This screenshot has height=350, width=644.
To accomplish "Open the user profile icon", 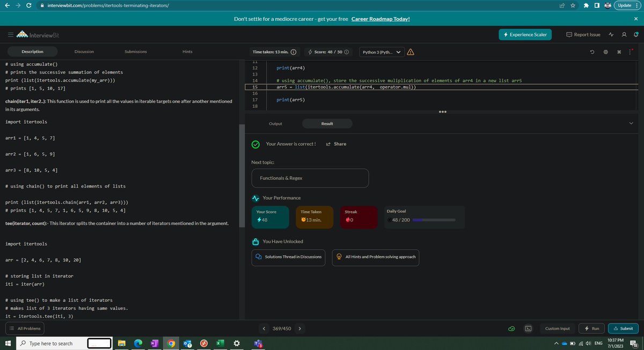I will pyautogui.click(x=624, y=34).
